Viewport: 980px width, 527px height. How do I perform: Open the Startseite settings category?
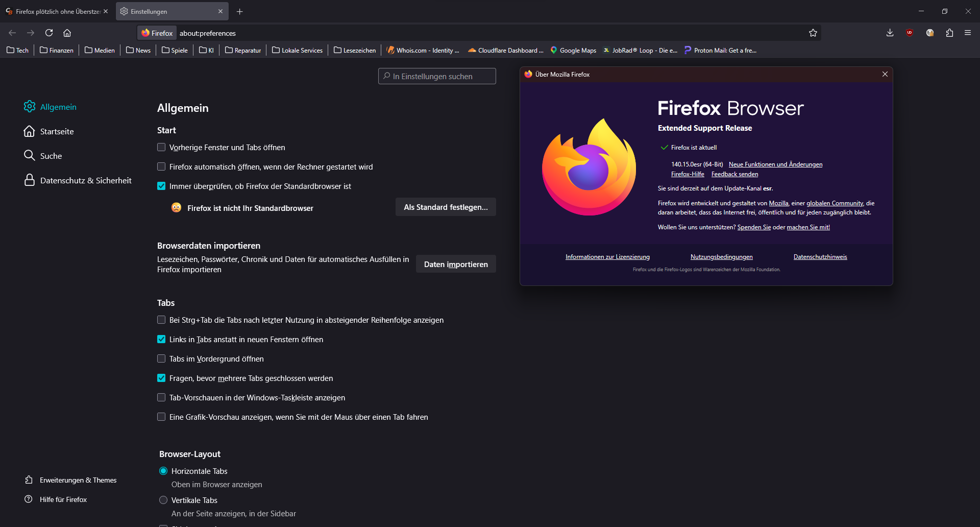[x=48, y=131]
